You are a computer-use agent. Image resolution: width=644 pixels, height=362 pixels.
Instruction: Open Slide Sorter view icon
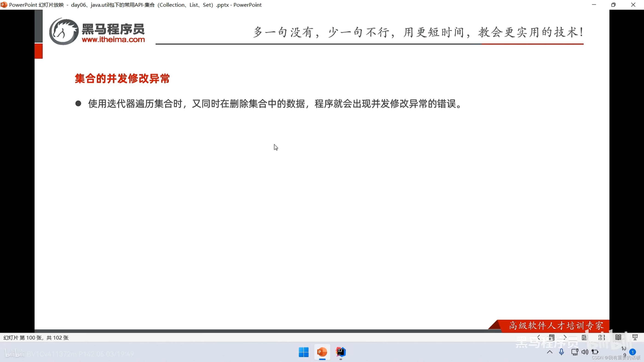[601, 337]
